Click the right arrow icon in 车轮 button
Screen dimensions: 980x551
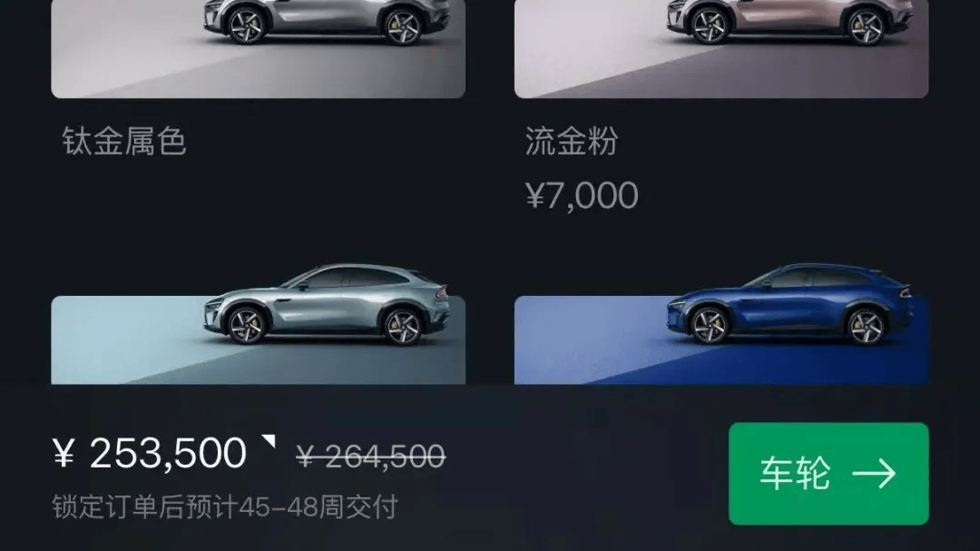(x=875, y=474)
